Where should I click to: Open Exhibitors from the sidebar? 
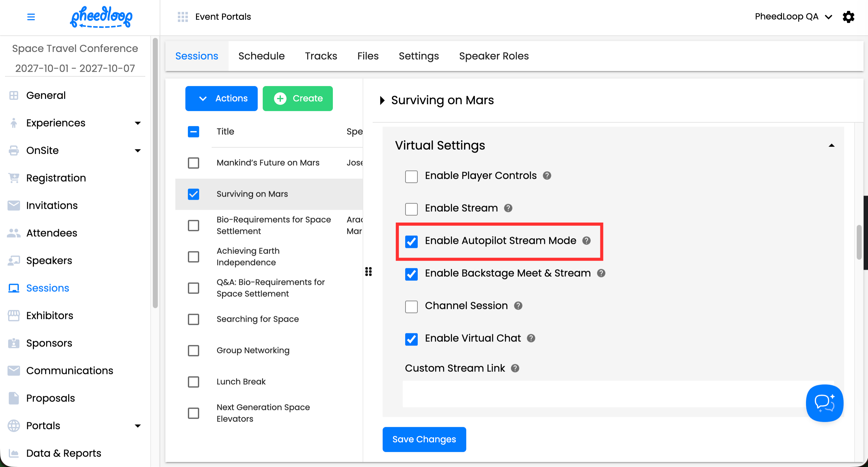click(49, 315)
